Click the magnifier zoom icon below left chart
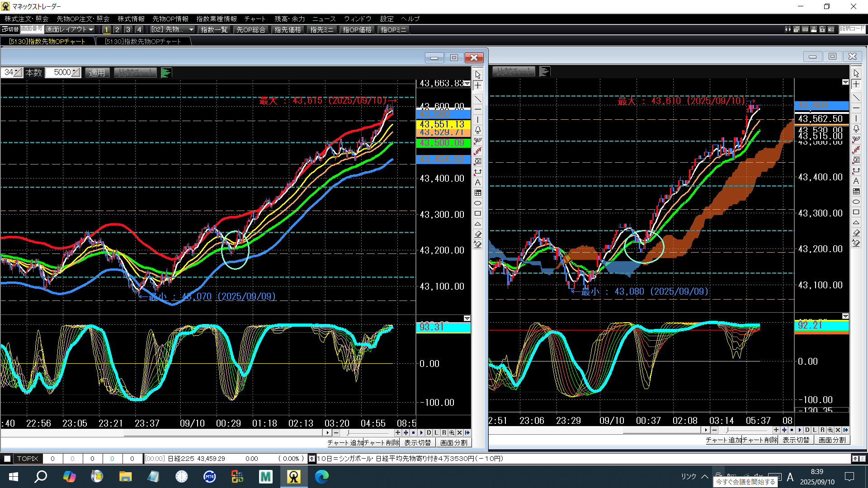Image resolution: width=868 pixels, height=488 pixels. [452, 432]
